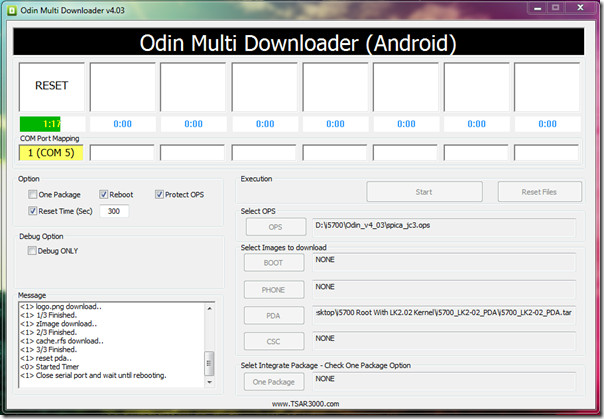
Task: Click the PHONE image button
Action: pyautogui.click(x=273, y=290)
